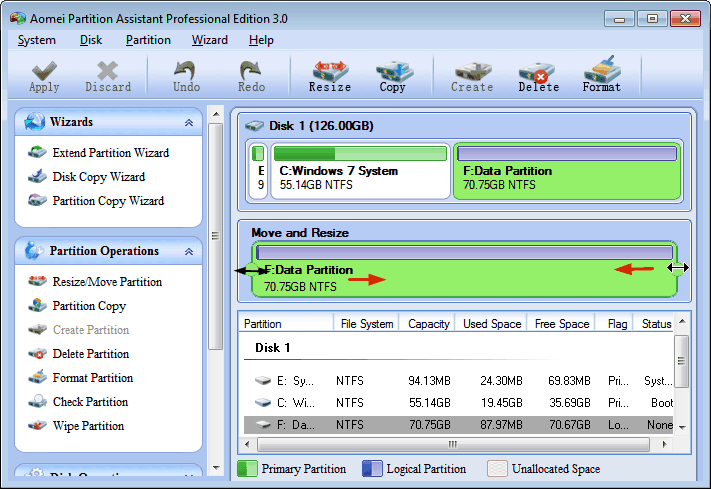
Task: Click the sidebar scrollbar down arrow
Action: (216, 468)
